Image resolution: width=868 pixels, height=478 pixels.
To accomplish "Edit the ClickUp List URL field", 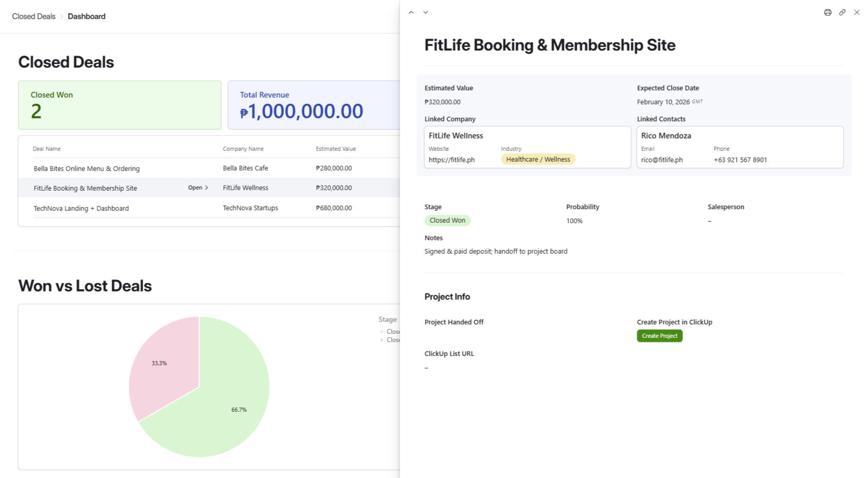I will click(528, 367).
